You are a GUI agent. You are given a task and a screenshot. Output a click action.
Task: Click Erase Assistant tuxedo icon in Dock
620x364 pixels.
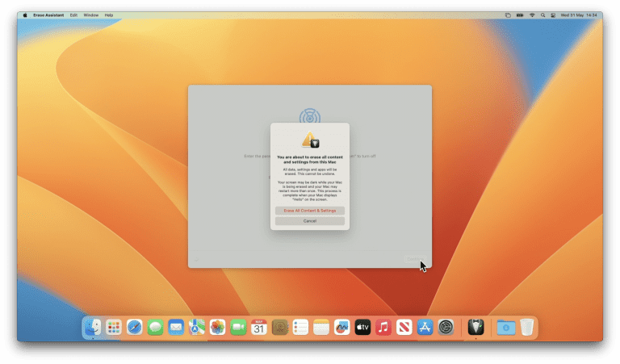(475, 327)
